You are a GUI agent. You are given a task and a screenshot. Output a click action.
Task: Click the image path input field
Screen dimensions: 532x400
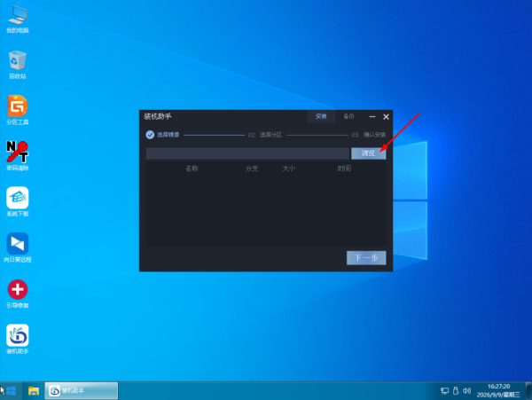pos(247,153)
